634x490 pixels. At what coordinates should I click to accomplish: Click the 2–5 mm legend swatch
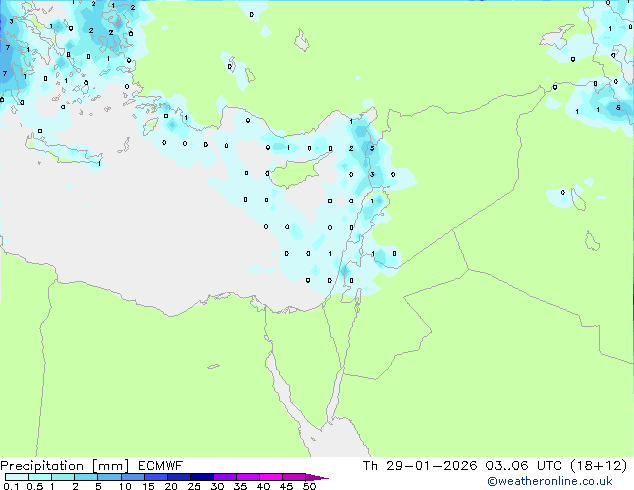point(86,477)
